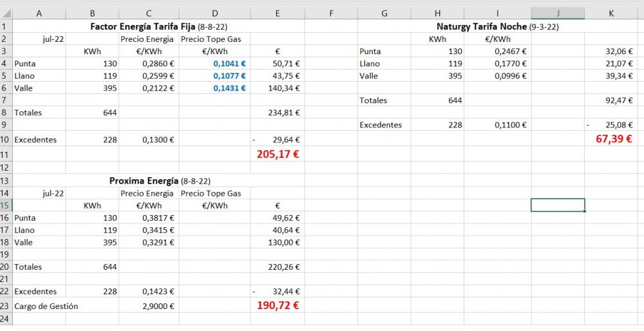Select column A header
Viewport: 644px width, 331px height.
(39, 14)
